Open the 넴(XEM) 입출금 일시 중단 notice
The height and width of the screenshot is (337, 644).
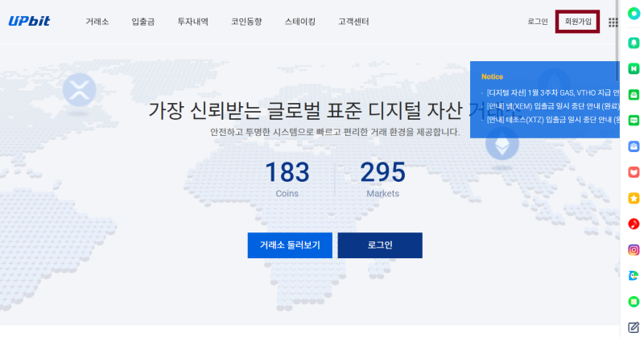[x=553, y=106]
